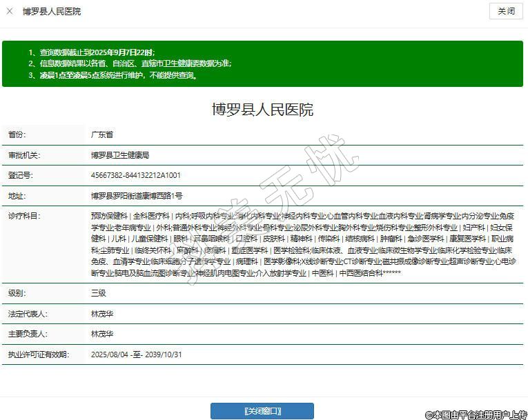
Task: Click the 执业许可证有效期 row label
Action: click(39, 354)
